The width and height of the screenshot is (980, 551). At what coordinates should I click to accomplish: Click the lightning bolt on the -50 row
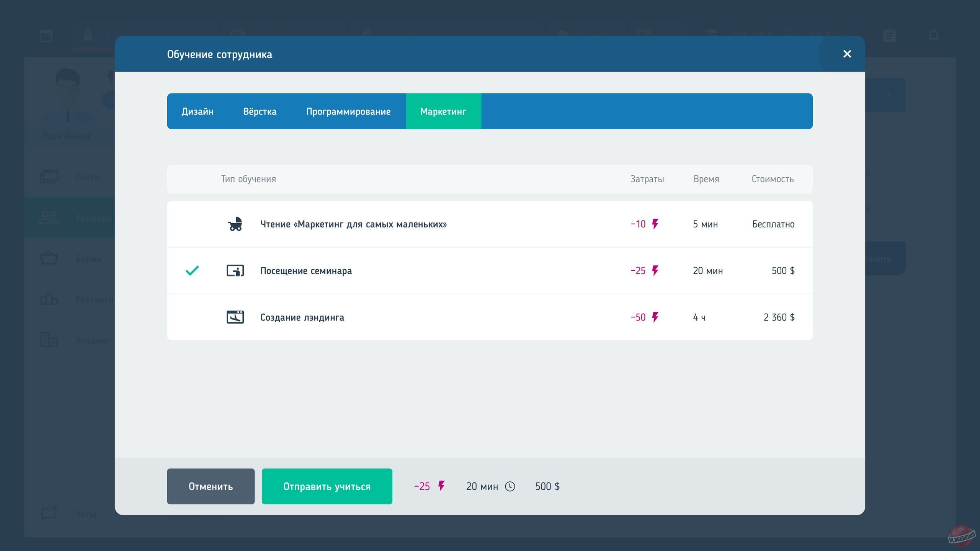tap(655, 317)
